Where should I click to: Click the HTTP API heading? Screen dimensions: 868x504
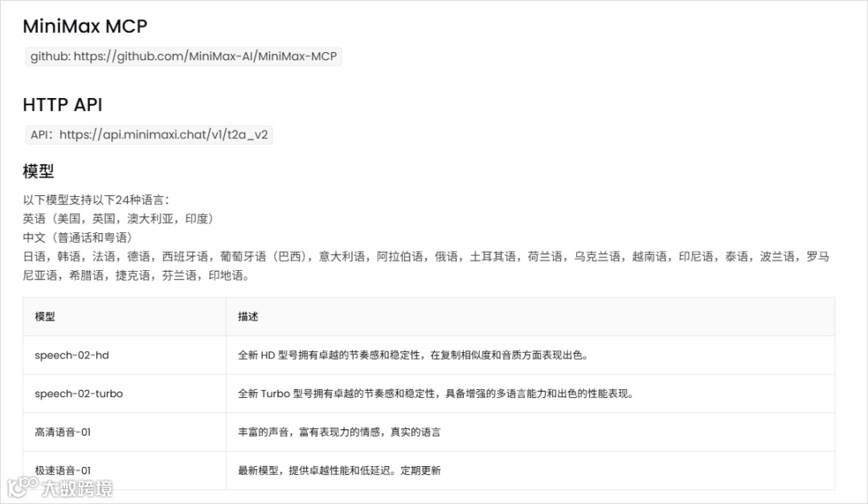(x=63, y=104)
